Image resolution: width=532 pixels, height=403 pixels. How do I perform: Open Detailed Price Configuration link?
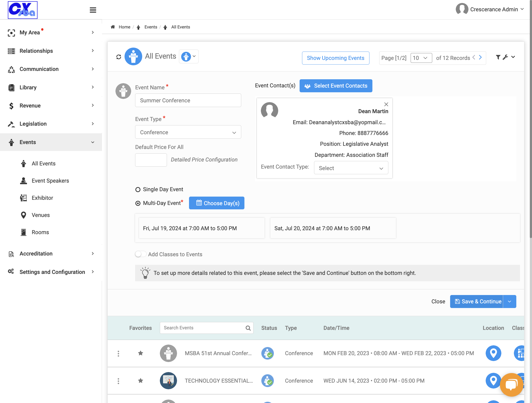204,160
